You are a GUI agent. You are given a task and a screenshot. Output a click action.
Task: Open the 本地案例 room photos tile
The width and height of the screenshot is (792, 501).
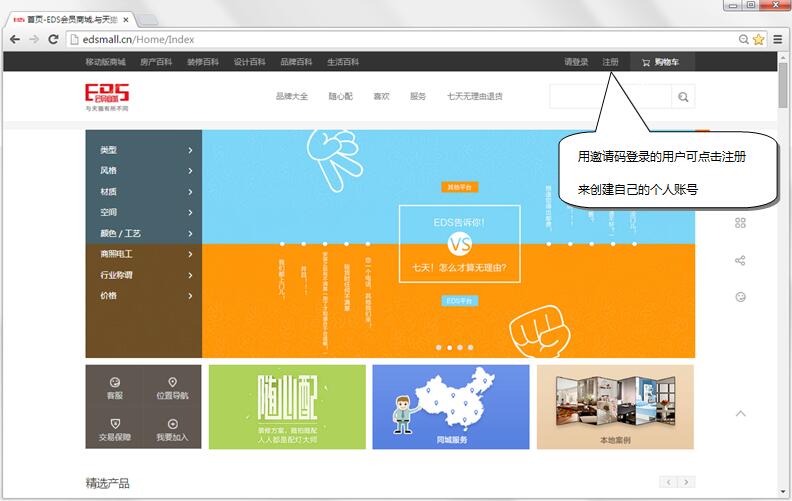click(x=615, y=407)
